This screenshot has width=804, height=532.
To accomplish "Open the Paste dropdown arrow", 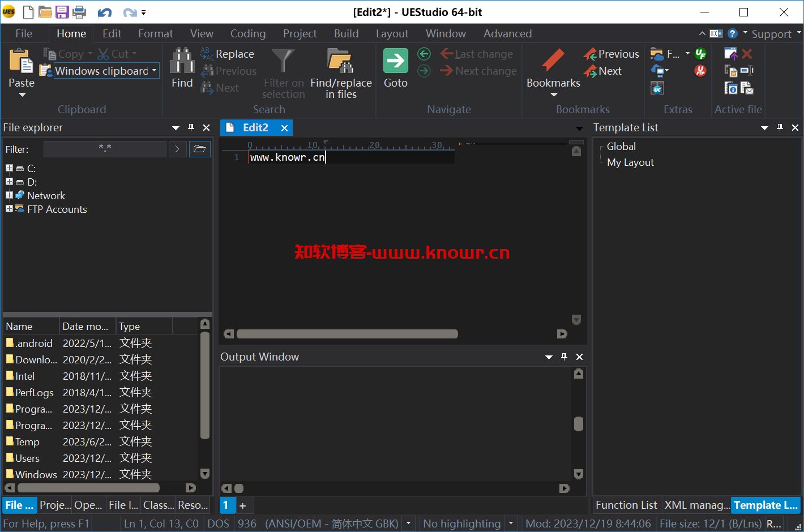I will point(22,95).
